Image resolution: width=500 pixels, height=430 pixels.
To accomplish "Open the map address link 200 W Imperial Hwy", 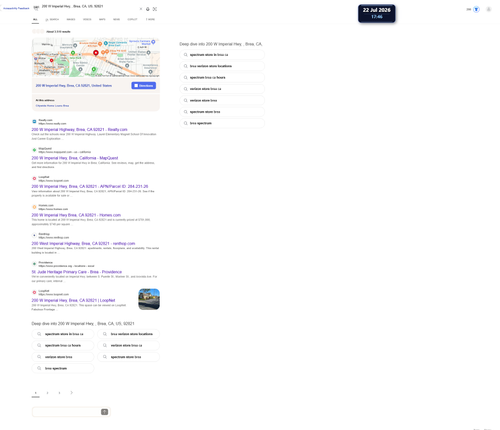I will point(74,86).
